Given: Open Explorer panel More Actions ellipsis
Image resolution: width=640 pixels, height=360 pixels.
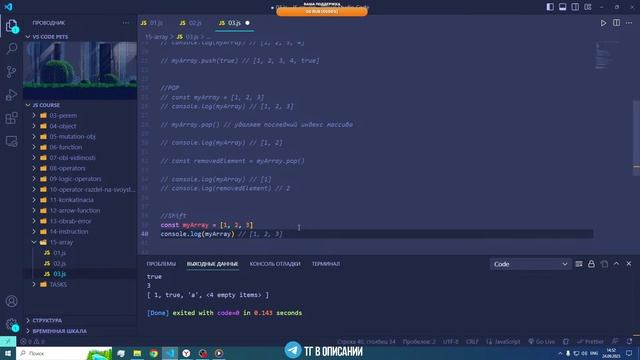Looking at the screenshot, I should pos(126,23).
